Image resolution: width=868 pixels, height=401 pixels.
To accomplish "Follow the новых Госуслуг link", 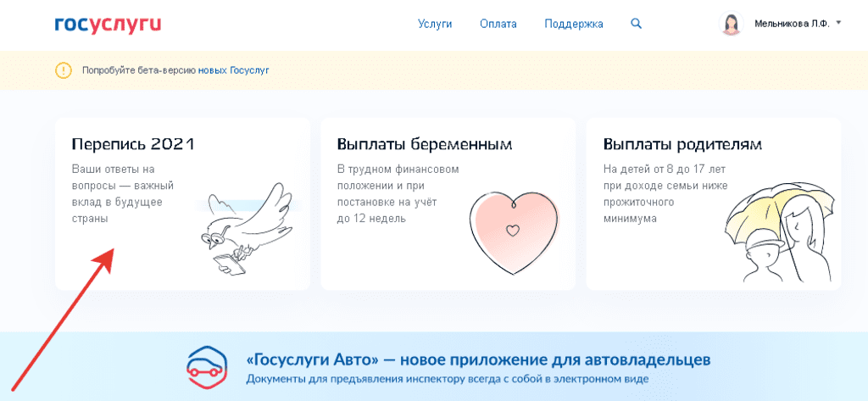I will click(x=234, y=70).
